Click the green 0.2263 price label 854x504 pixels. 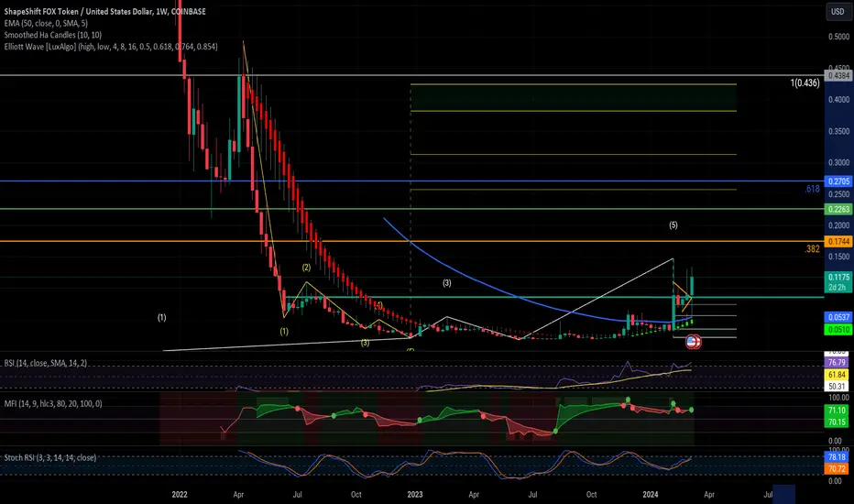[838, 209]
